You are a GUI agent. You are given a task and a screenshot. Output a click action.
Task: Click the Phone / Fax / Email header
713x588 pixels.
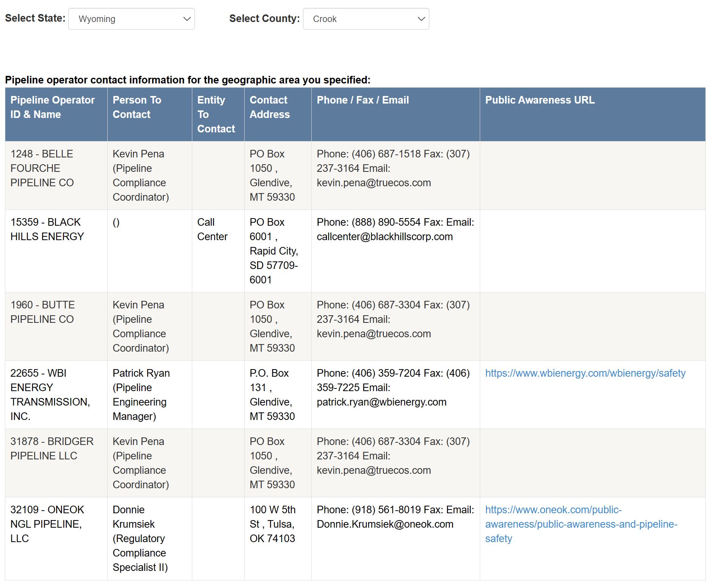(x=396, y=115)
